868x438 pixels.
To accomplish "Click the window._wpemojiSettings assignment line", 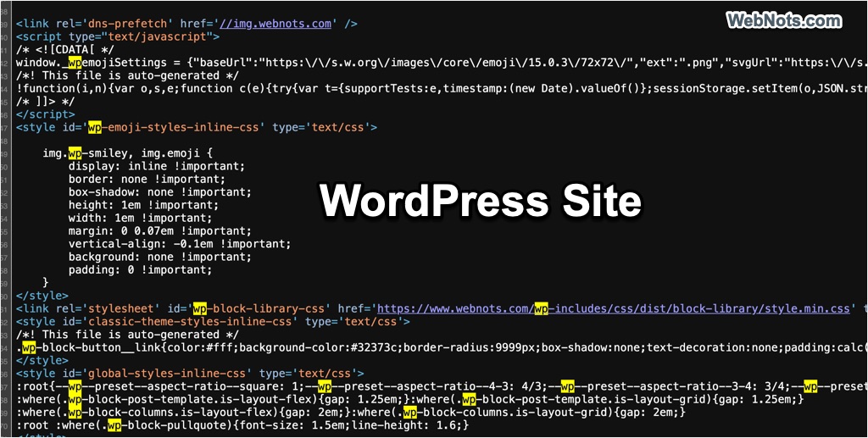I will (442, 63).
